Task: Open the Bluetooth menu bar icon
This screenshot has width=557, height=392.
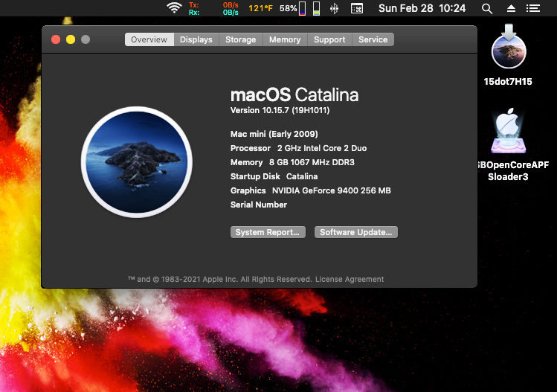Action: point(334,8)
